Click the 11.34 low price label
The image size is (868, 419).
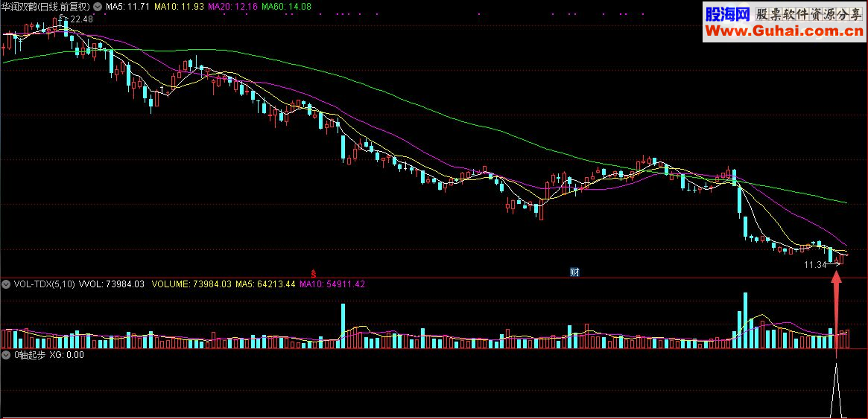point(815,265)
